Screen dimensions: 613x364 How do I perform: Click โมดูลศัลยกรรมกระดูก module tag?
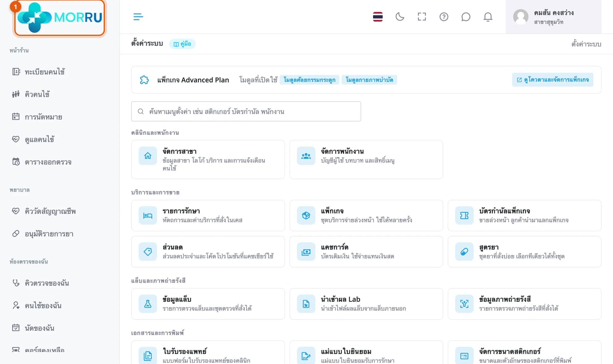pyautogui.click(x=309, y=80)
